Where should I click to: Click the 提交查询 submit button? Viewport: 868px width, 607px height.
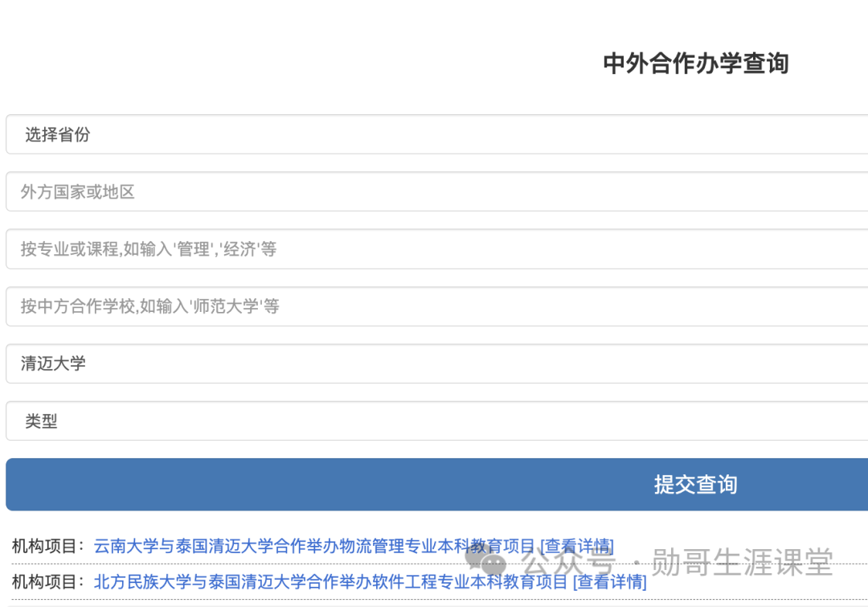point(436,485)
